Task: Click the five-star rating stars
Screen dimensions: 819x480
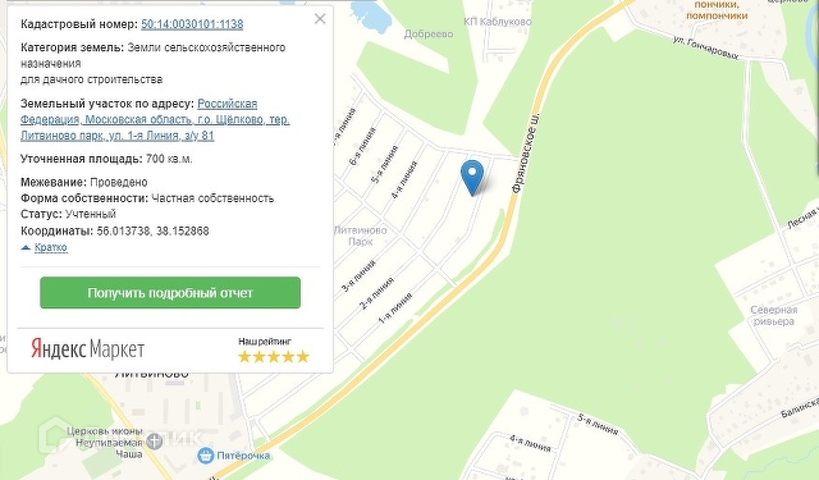Action: point(274,357)
